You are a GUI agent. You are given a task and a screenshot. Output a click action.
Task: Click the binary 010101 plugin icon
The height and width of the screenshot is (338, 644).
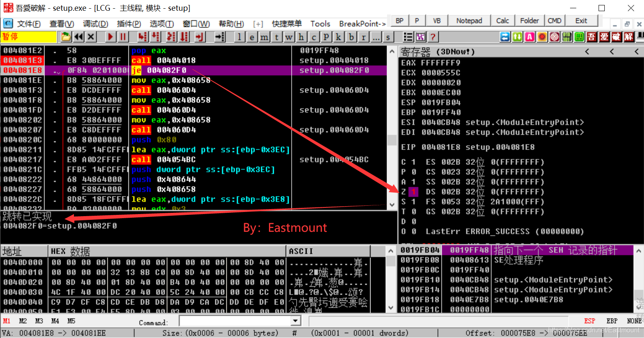point(567,37)
